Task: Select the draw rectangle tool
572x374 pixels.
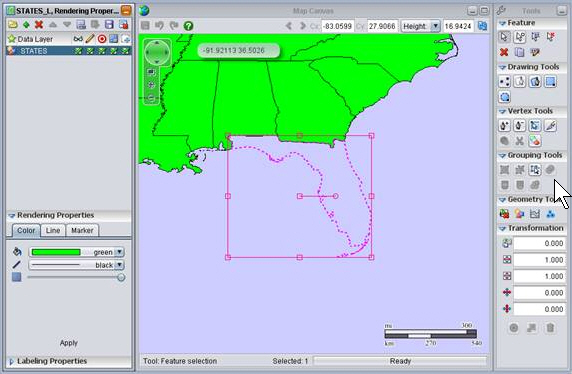Action: (x=550, y=81)
